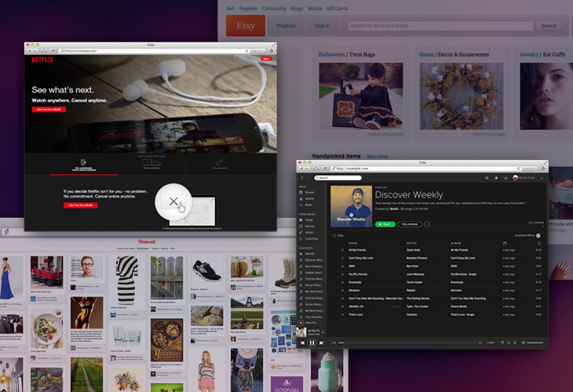Go back in the Netflix browser window
This screenshot has height=392, width=573.
(x=30, y=51)
